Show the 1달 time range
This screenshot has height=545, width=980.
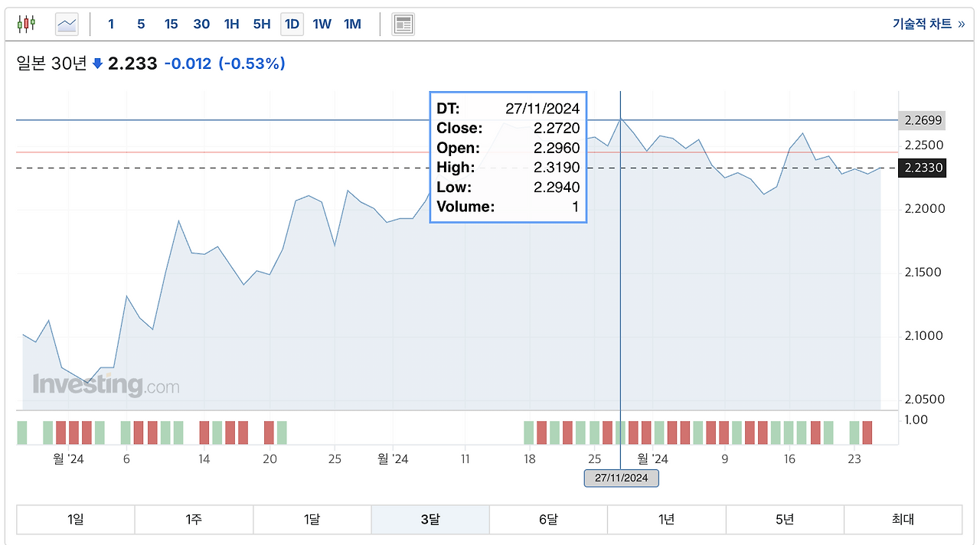312,520
